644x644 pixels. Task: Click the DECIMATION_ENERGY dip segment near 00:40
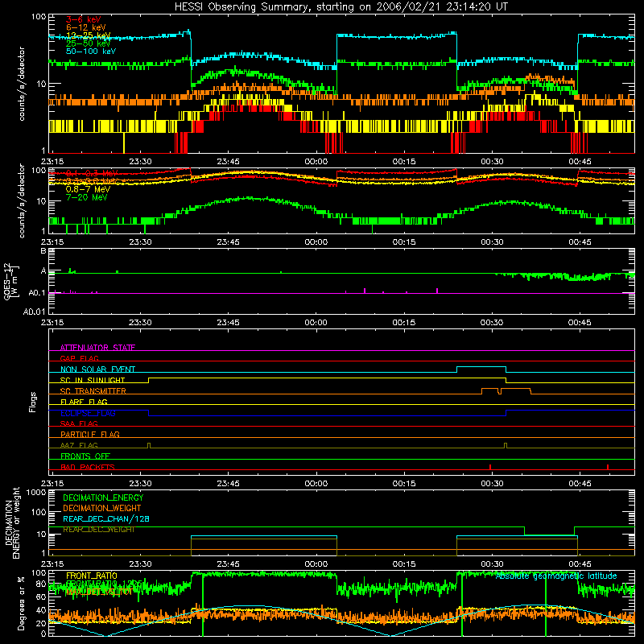(549, 535)
